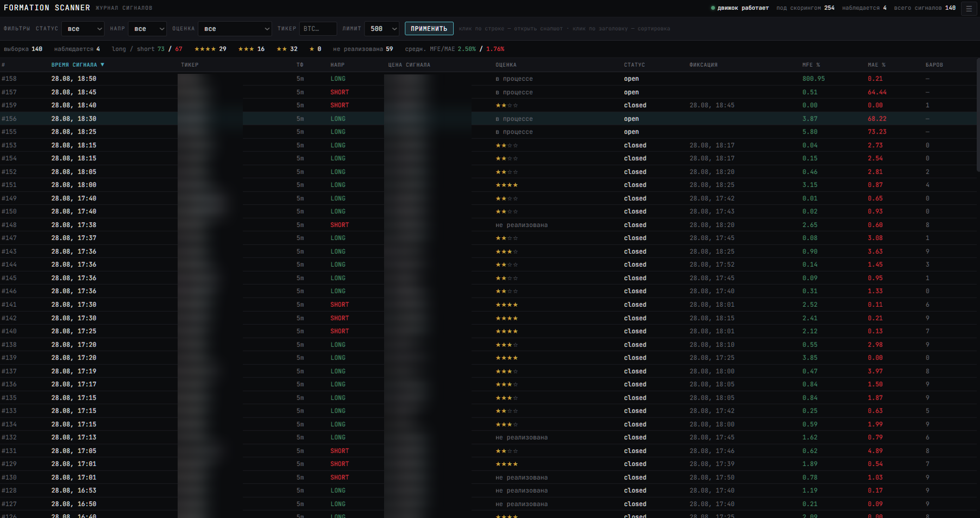The width and height of the screenshot is (980, 518).
Task: Sort by MFE % column header
Action: point(811,65)
